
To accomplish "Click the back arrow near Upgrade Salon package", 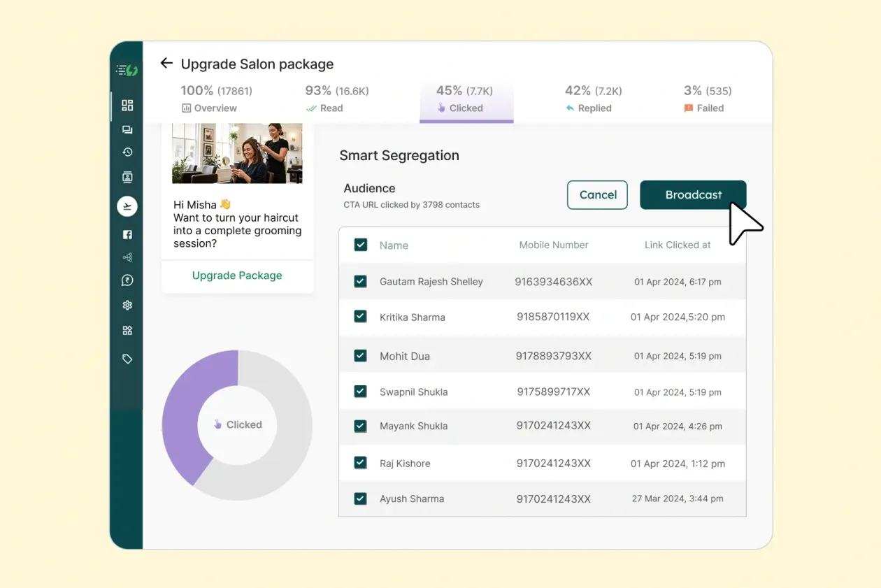I will pos(166,64).
